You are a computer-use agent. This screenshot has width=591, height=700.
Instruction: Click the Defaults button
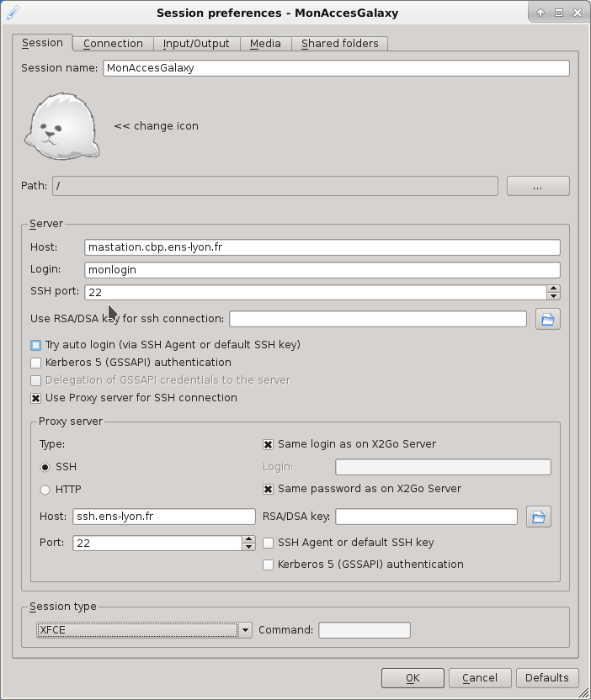[547, 678]
